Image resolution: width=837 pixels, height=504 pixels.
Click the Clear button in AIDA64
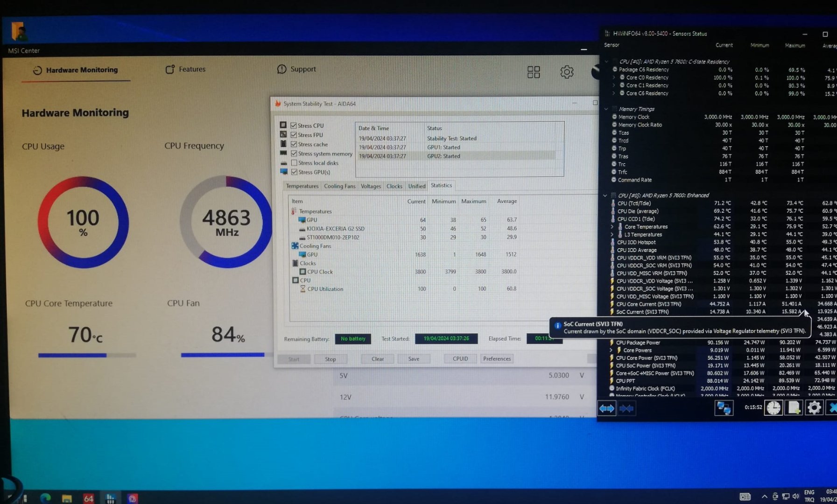[x=378, y=359]
